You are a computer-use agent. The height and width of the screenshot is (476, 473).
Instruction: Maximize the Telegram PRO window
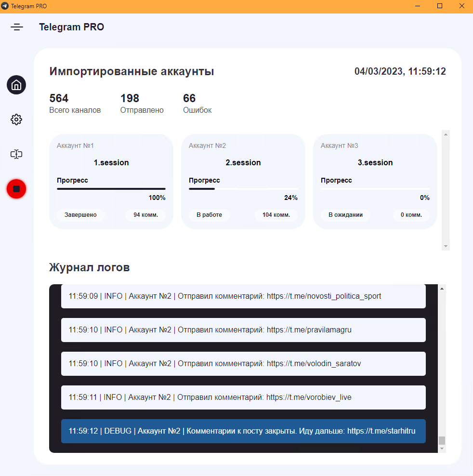pos(440,6)
